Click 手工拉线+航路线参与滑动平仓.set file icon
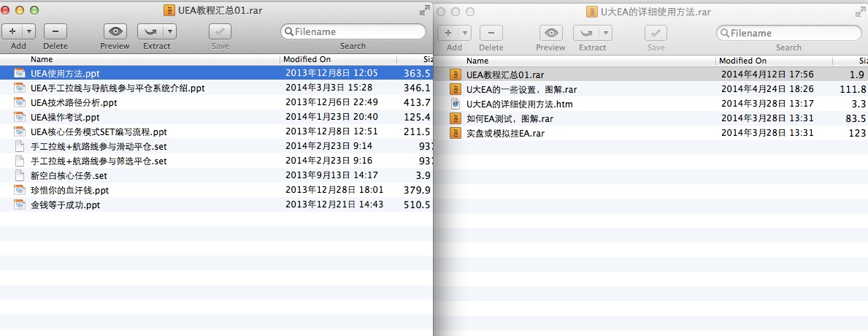868x336 pixels. coord(20,146)
